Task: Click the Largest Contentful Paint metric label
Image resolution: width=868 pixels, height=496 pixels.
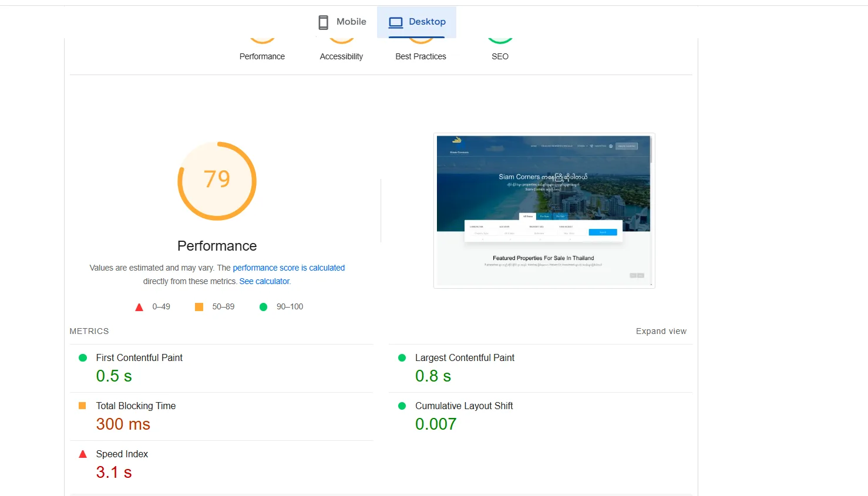Action: [x=465, y=357]
